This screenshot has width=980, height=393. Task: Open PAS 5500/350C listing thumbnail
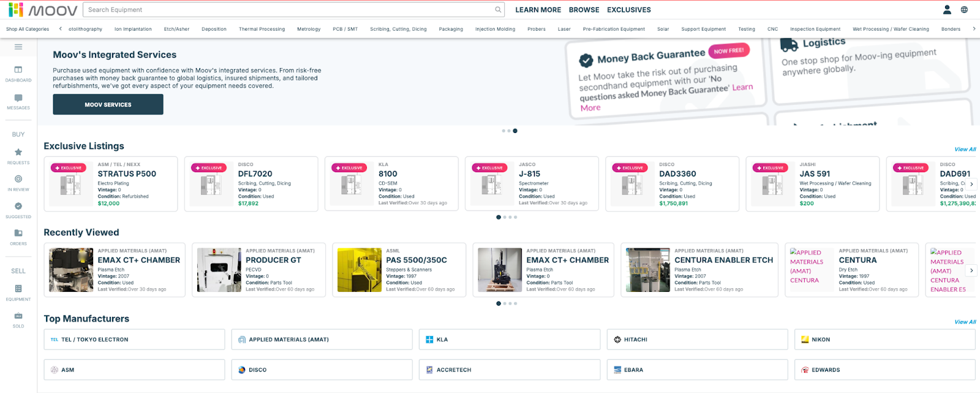click(x=360, y=270)
